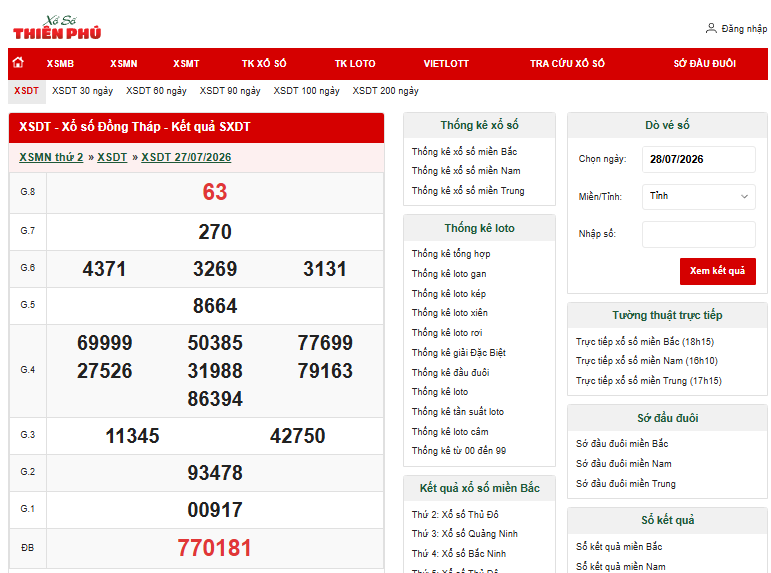The height and width of the screenshot is (573, 771).
Task: Open the XSMT menu item
Action: 186,63
